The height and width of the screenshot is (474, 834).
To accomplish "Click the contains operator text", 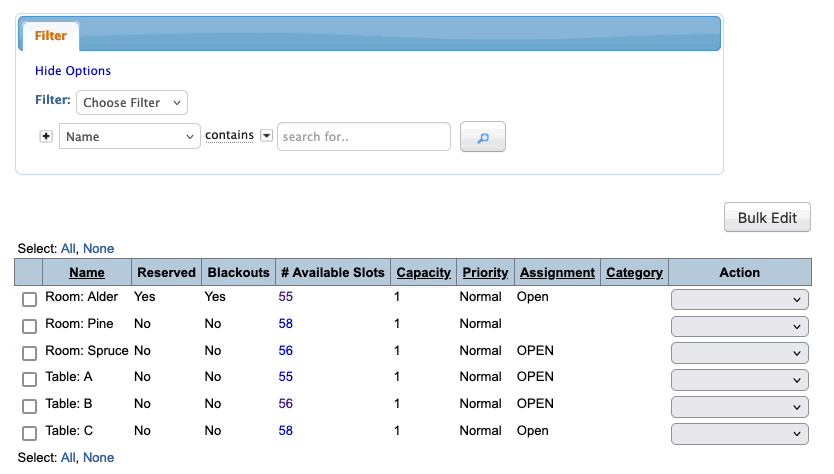I will (x=229, y=135).
